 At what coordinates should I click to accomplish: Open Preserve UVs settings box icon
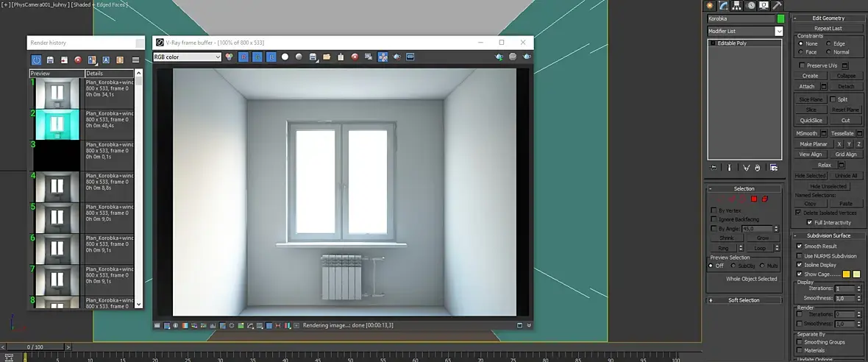tap(845, 65)
